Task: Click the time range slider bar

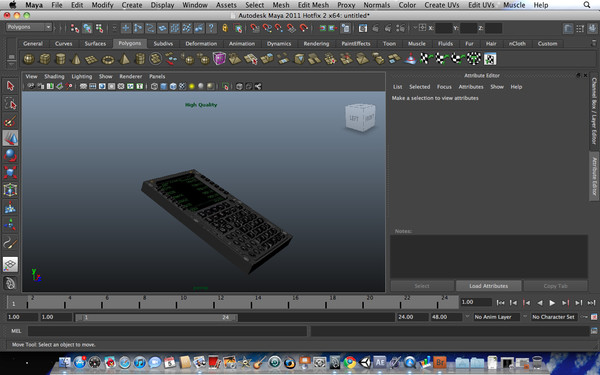Action: pos(156,317)
